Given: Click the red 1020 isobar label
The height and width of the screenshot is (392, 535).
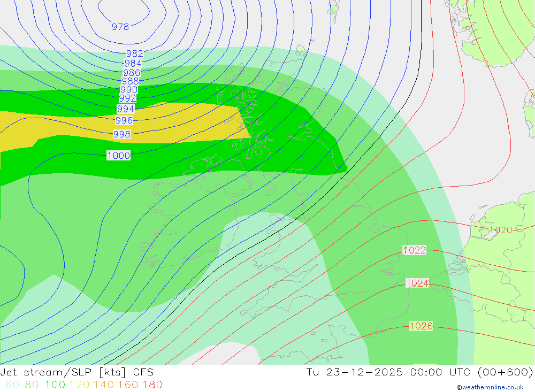Looking at the screenshot, I should click(501, 230).
